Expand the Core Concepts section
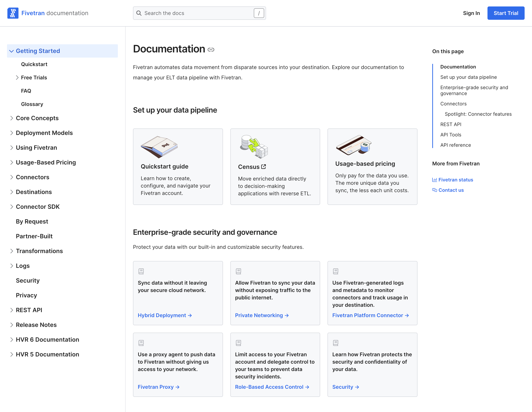 [11, 118]
